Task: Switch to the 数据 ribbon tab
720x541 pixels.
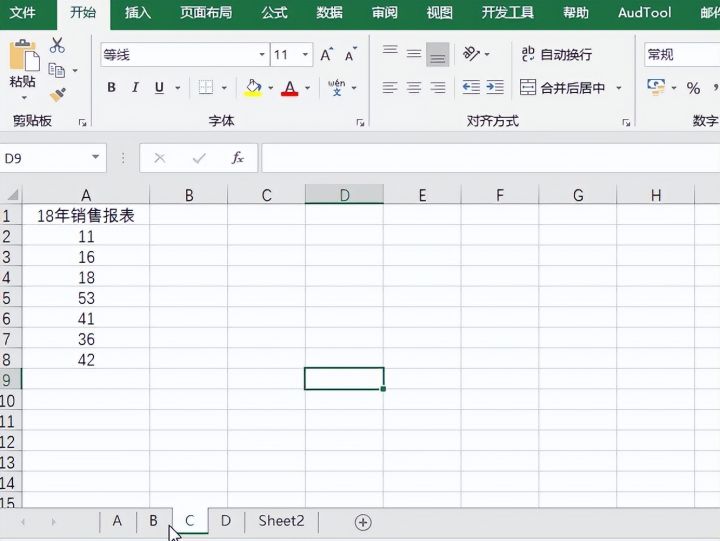Action: tap(329, 12)
